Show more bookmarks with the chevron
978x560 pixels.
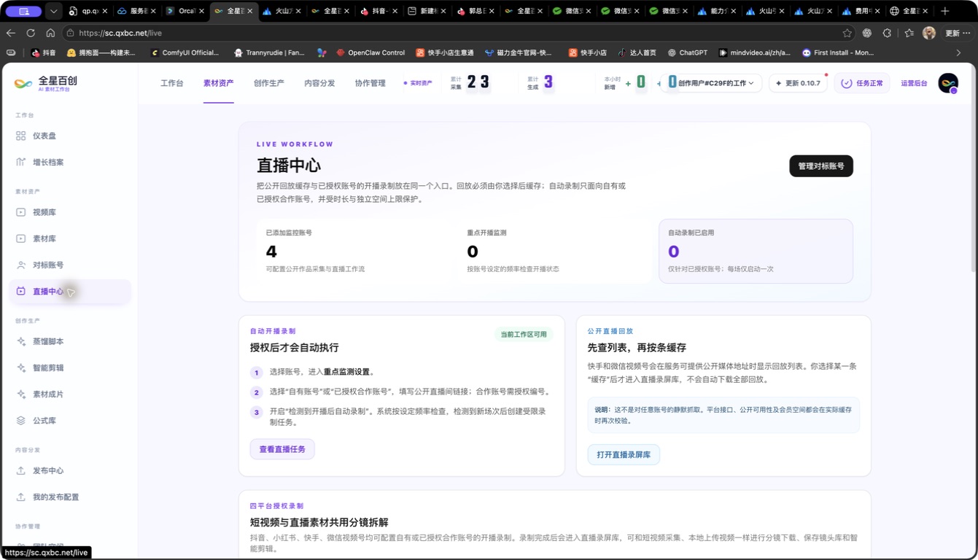[x=958, y=52]
